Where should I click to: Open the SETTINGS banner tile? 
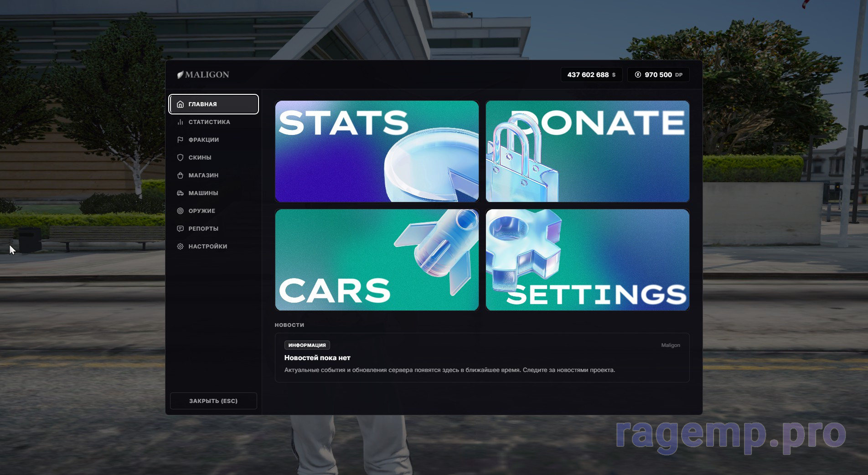point(588,260)
